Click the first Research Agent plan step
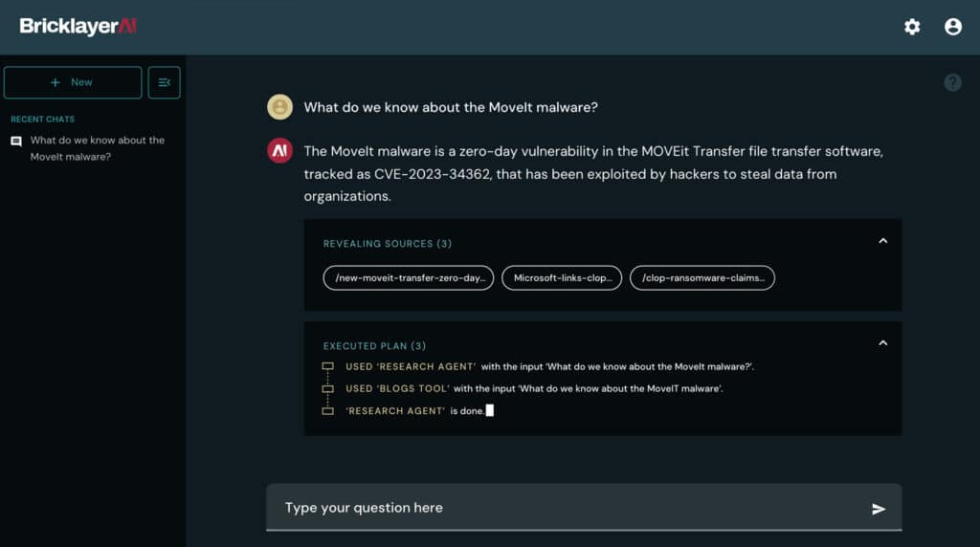 tap(549, 366)
